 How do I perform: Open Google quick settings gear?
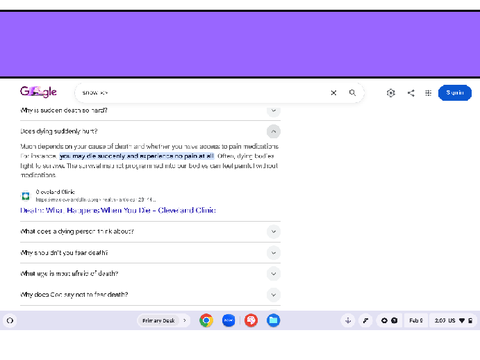(x=391, y=93)
